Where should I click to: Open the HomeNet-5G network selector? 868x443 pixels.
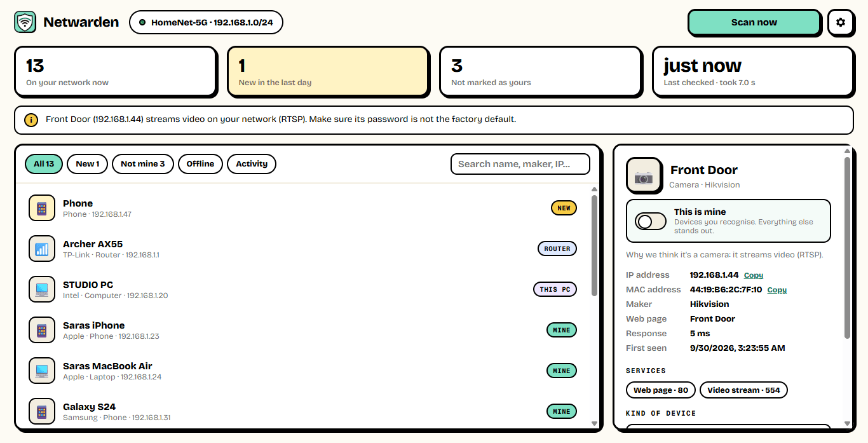pos(206,22)
